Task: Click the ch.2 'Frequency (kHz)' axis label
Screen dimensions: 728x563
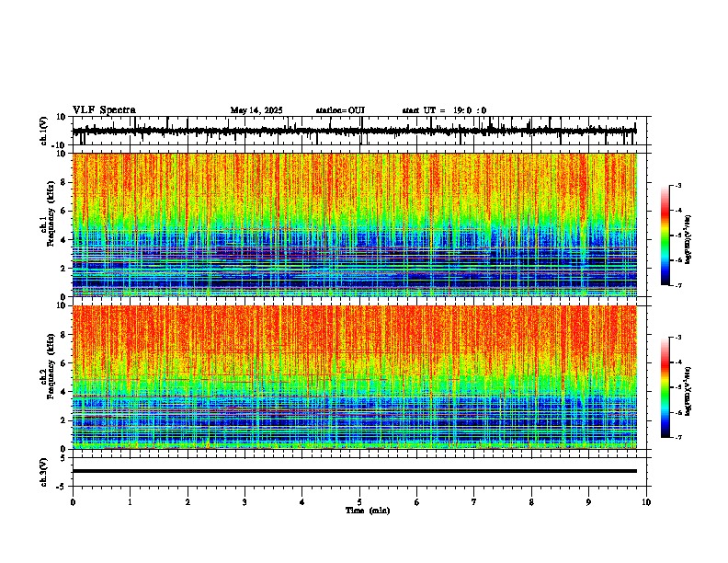Action: 51,366
